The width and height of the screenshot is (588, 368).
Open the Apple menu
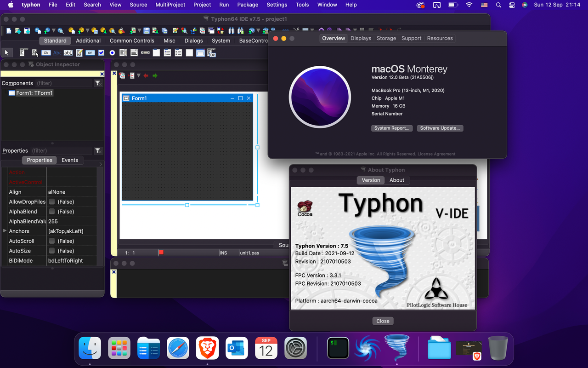click(x=11, y=5)
